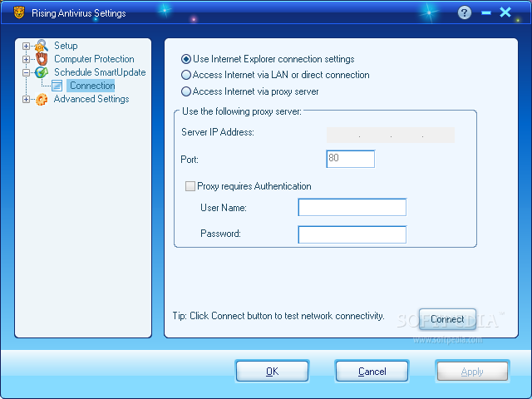Discard changes with the Cancel button
Viewport: 532px width, 399px height.
pyautogui.click(x=372, y=372)
